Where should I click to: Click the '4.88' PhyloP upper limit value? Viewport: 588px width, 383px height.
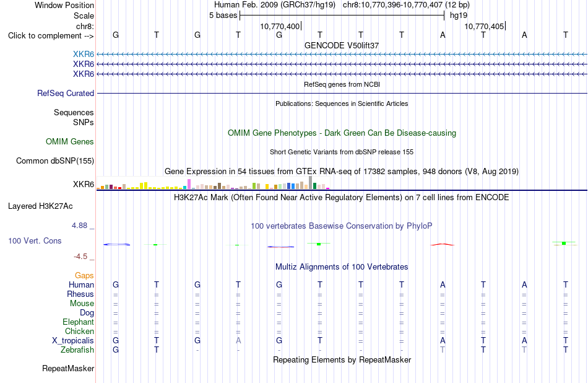[79, 226]
